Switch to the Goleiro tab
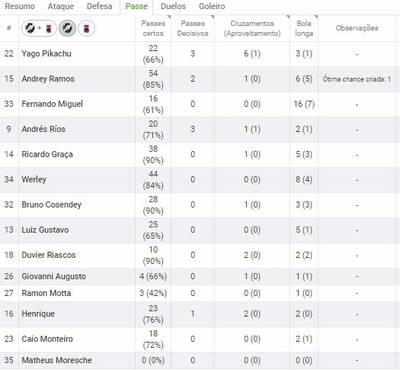The height and width of the screenshot is (370, 400). (x=212, y=6)
